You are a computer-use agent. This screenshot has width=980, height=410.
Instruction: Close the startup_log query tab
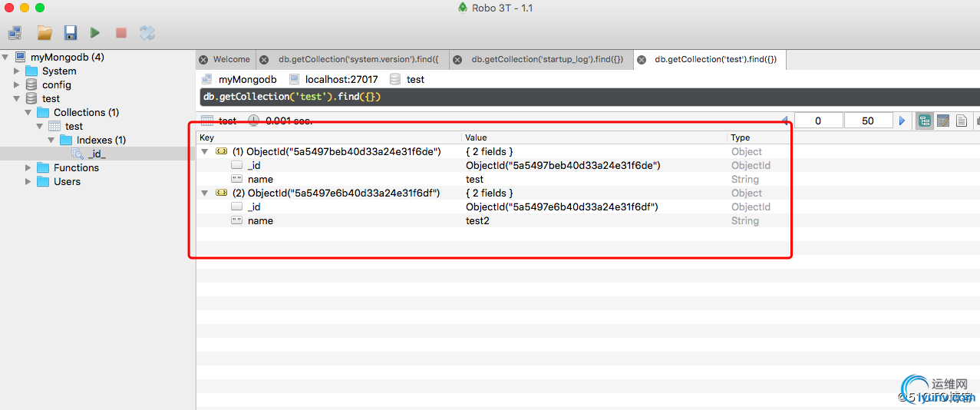[x=457, y=60]
